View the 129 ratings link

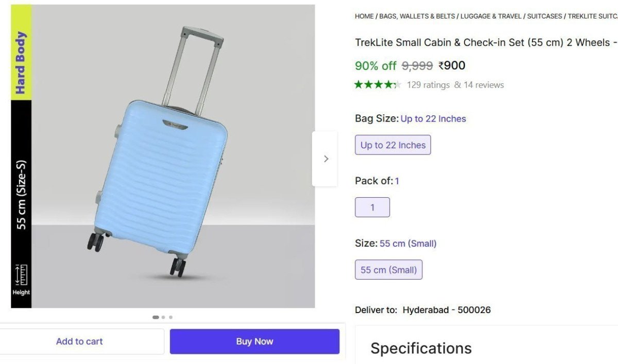(x=428, y=85)
